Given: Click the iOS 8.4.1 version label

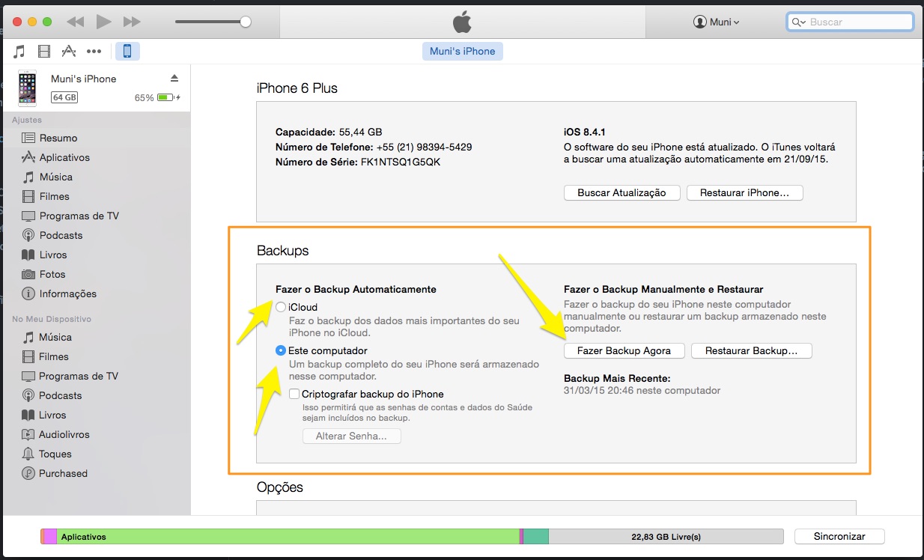Looking at the screenshot, I should point(584,132).
